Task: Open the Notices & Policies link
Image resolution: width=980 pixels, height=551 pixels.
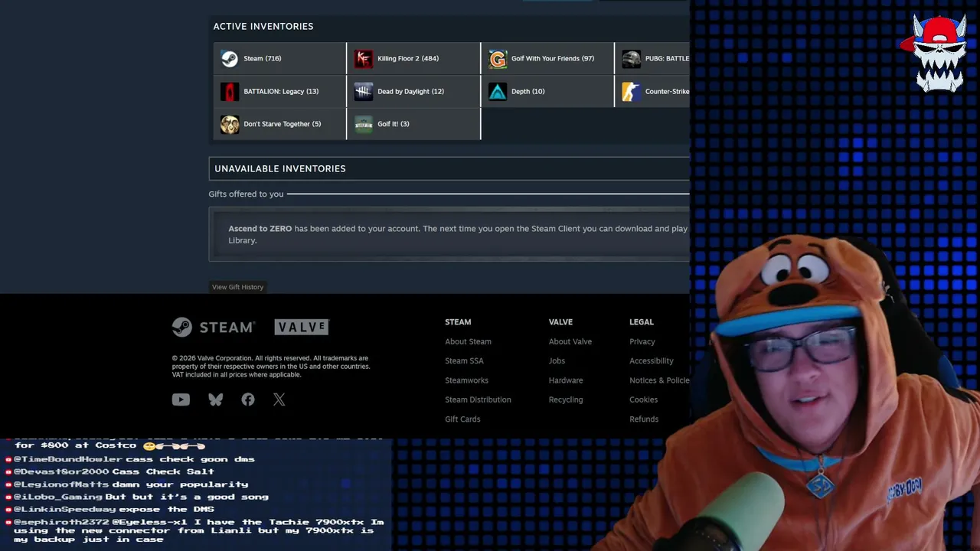Action: click(x=659, y=380)
